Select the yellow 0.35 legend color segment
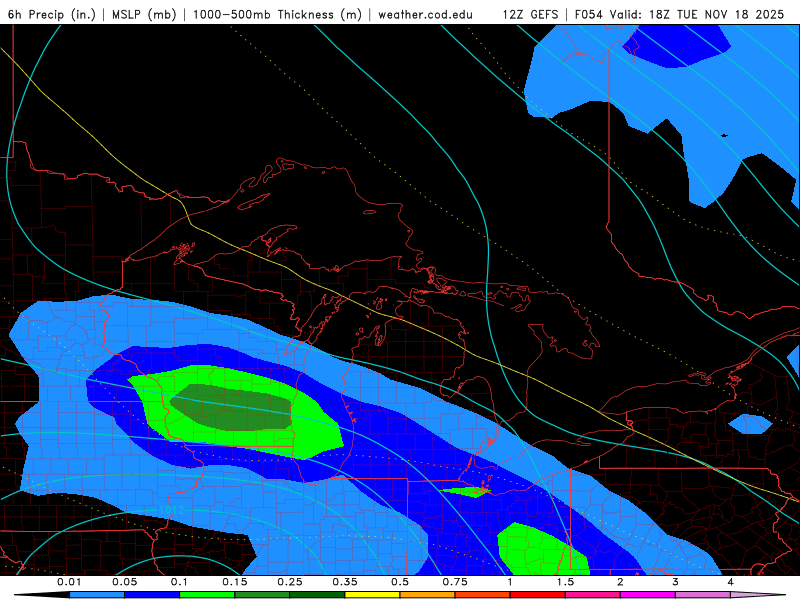Screen dimensions: 800x600 (x=372, y=595)
